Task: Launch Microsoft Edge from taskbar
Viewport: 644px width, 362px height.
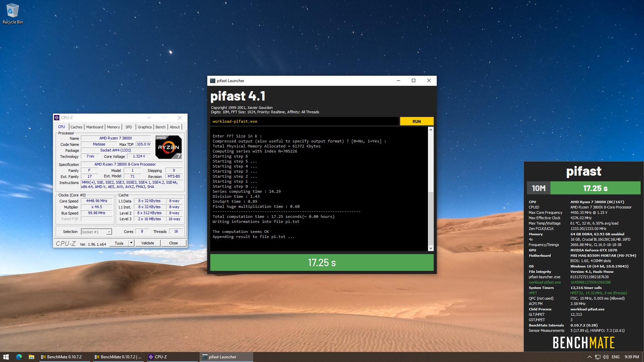Action: [19, 357]
